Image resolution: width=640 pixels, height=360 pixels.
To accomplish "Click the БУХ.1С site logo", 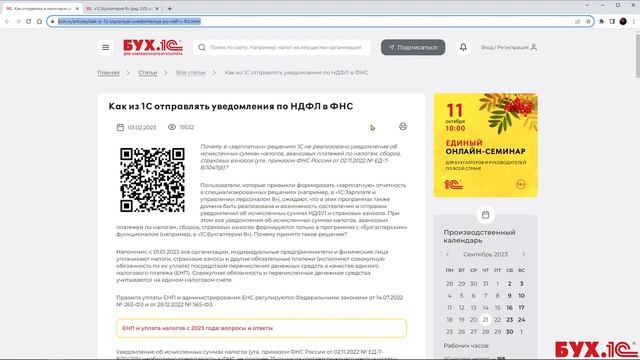I will click(153, 47).
